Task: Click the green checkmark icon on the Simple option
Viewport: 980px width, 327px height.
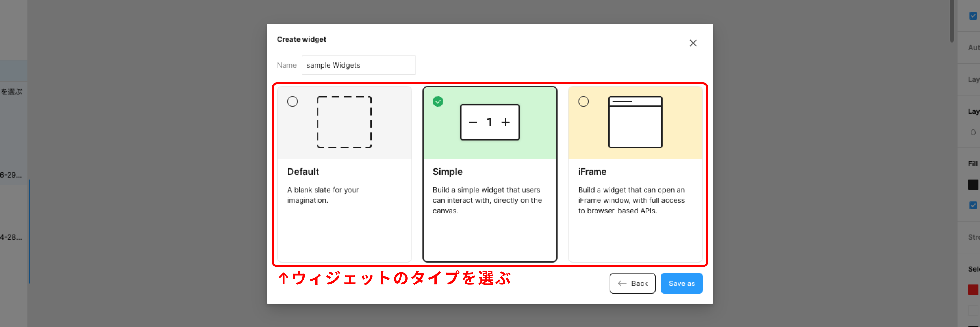Action: (438, 101)
